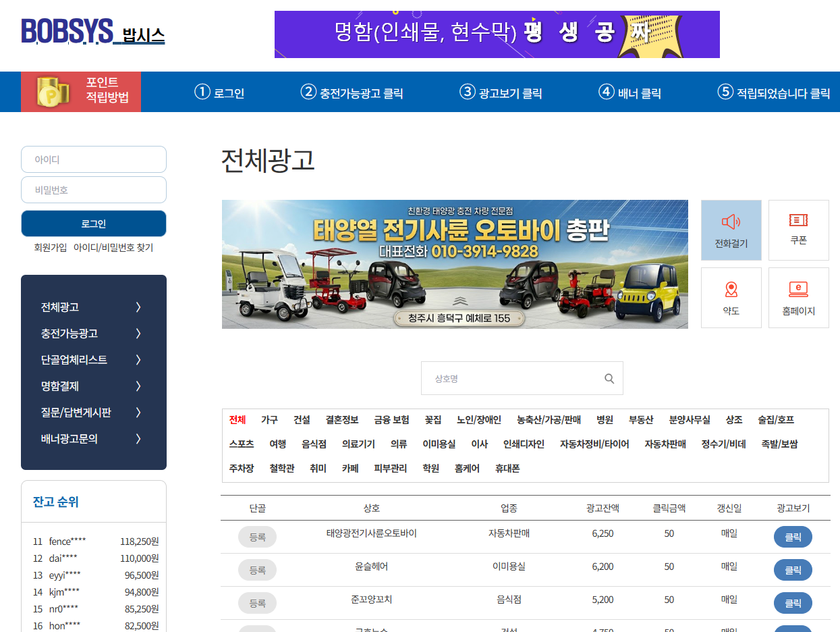
Task: Show the 휴대폰 category
Action: (x=507, y=469)
